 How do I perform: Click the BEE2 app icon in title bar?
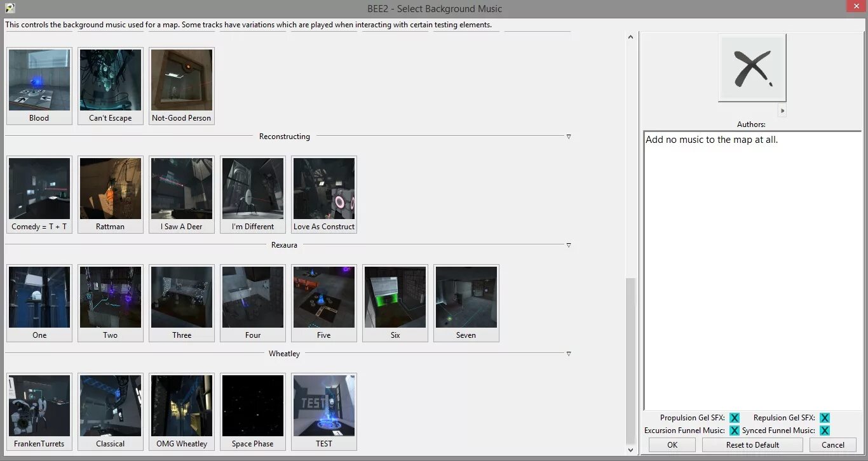[10, 8]
